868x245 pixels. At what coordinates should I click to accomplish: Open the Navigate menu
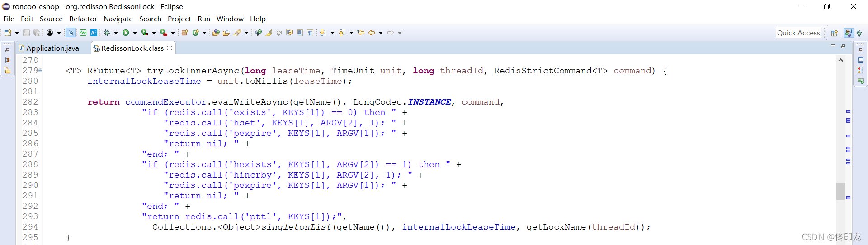(x=118, y=19)
